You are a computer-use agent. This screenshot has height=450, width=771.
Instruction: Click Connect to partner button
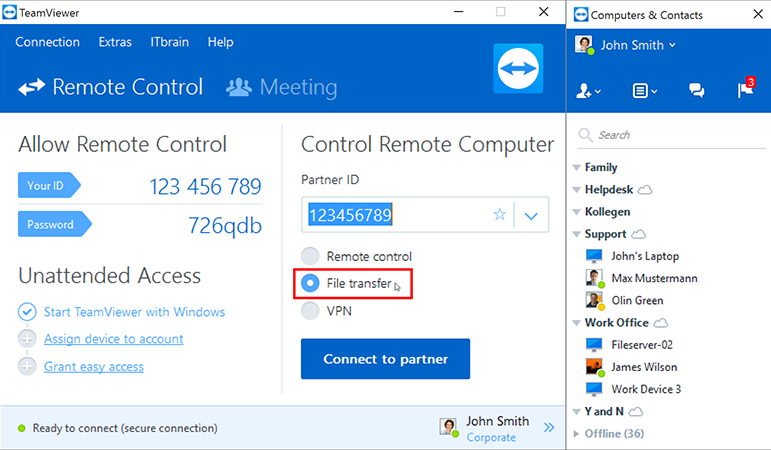[x=386, y=359]
